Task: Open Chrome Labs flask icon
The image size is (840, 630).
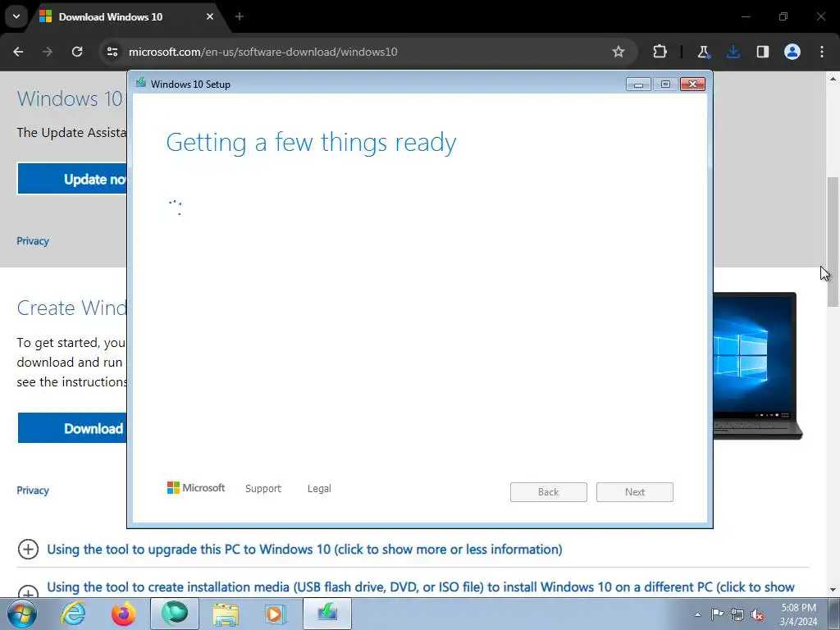Action: [703, 52]
